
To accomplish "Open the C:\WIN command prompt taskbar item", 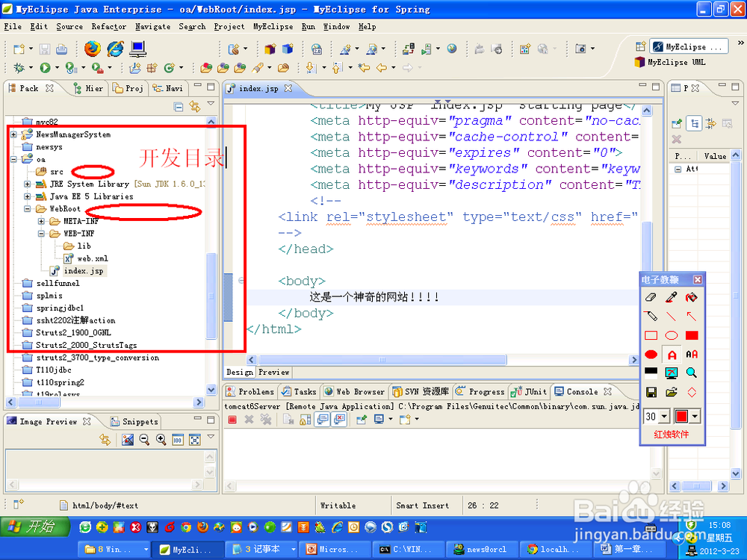I will 407,550.
